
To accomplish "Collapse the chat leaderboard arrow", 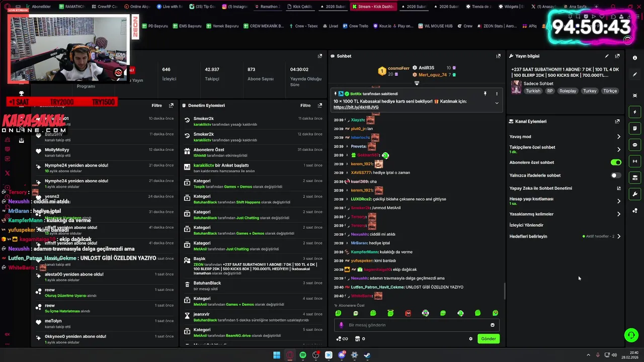I will pos(417,83).
